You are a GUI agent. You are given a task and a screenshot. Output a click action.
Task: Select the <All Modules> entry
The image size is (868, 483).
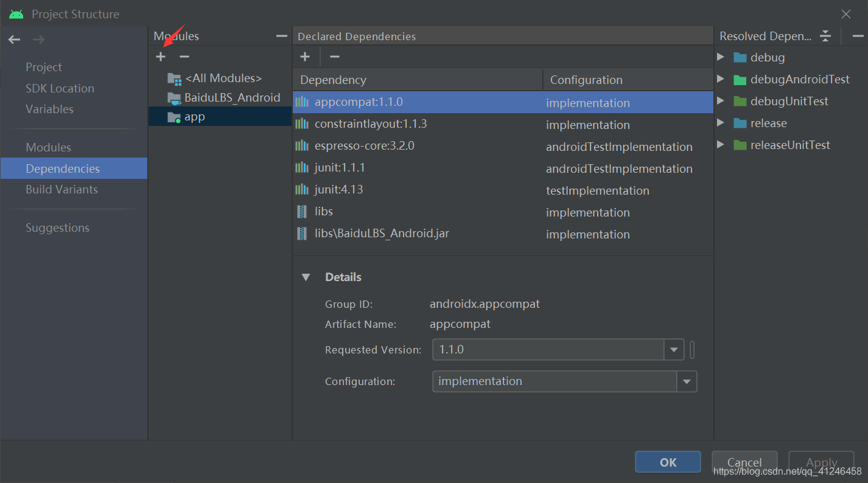220,78
